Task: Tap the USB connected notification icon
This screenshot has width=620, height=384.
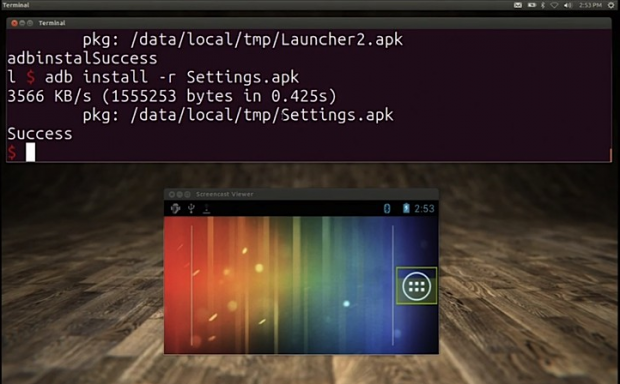Action: pos(191,208)
